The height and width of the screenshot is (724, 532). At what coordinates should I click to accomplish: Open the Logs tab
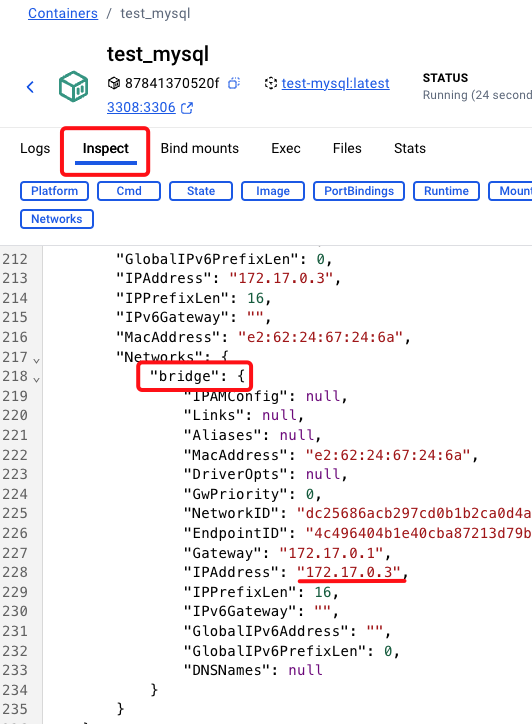click(x=35, y=148)
